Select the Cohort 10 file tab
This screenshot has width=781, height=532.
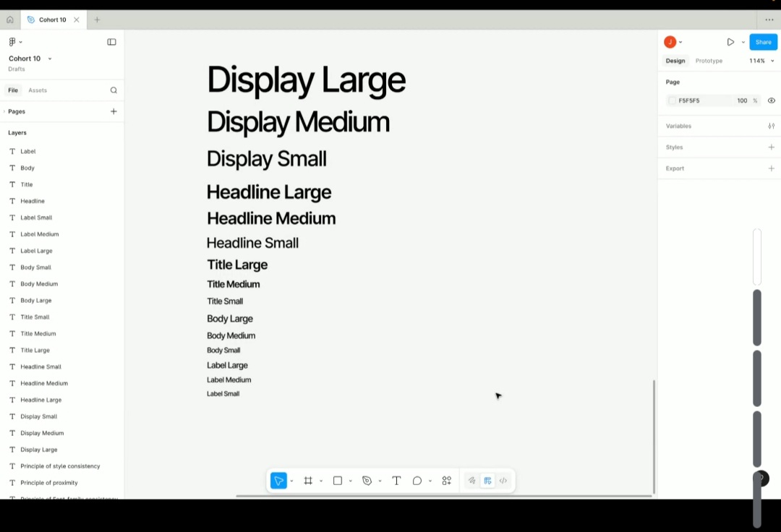(x=53, y=20)
